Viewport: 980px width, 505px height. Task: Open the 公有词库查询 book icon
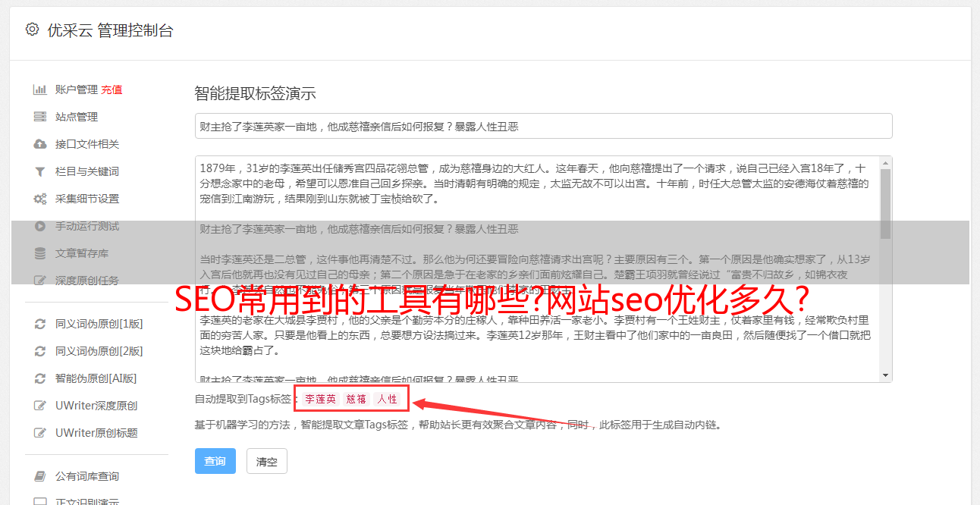[40, 476]
